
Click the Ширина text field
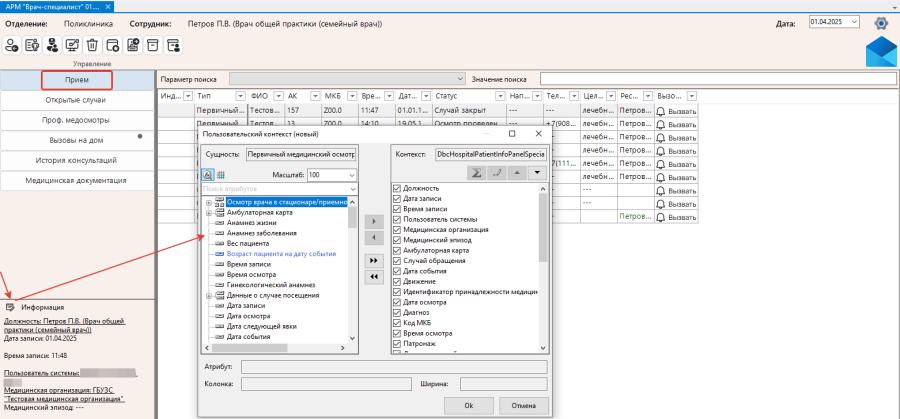coord(504,384)
